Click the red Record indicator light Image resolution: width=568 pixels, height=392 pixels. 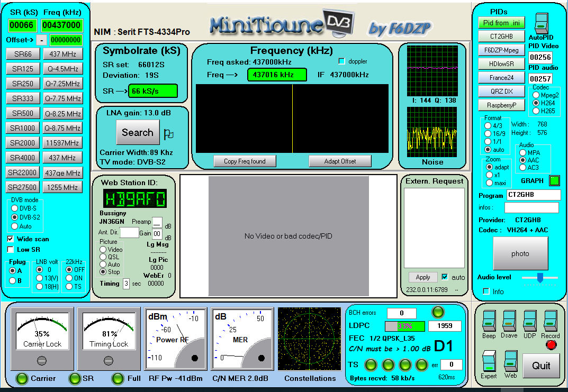tap(551, 345)
